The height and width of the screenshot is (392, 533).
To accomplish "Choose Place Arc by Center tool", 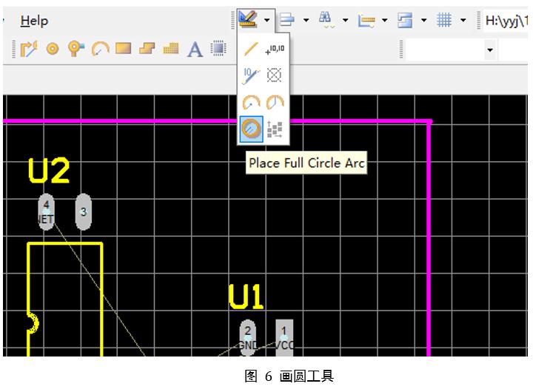I will tap(251, 102).
